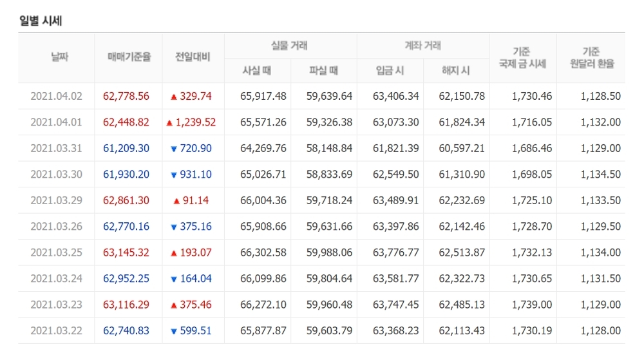
Task: Select the 사실 때 sub-header
Action: click(257, 71)
